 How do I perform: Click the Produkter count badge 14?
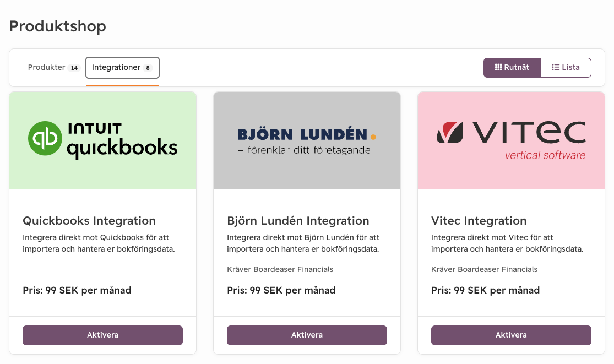[74, 68]
